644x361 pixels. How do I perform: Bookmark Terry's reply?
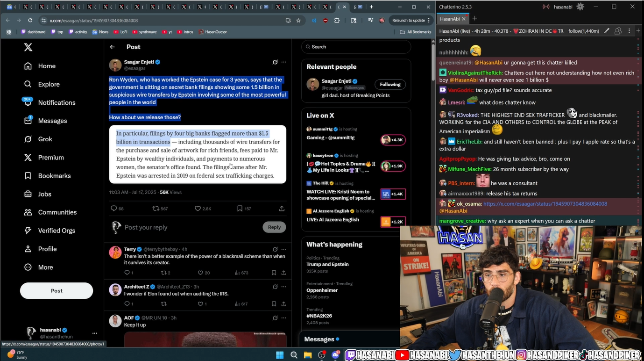tap(274, 273)
